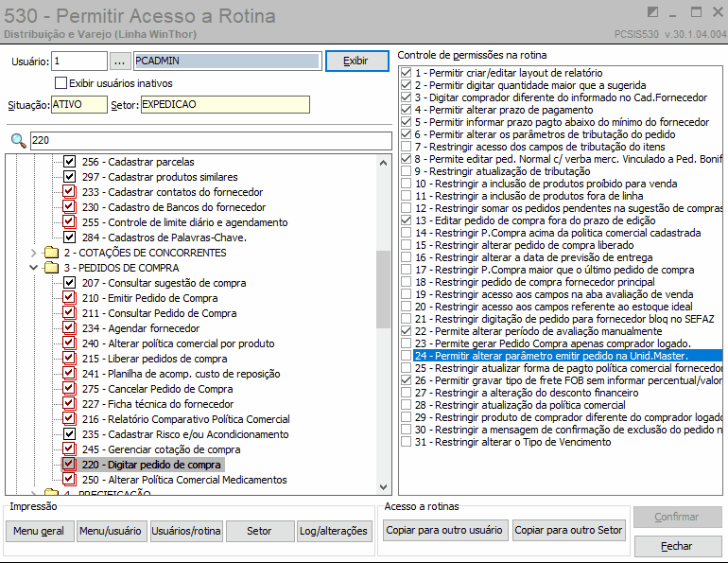Select permission 18 - Restringir pedido de compra fornecedor principal
This screenshot has height=563, width=728.
coord(535,282)
